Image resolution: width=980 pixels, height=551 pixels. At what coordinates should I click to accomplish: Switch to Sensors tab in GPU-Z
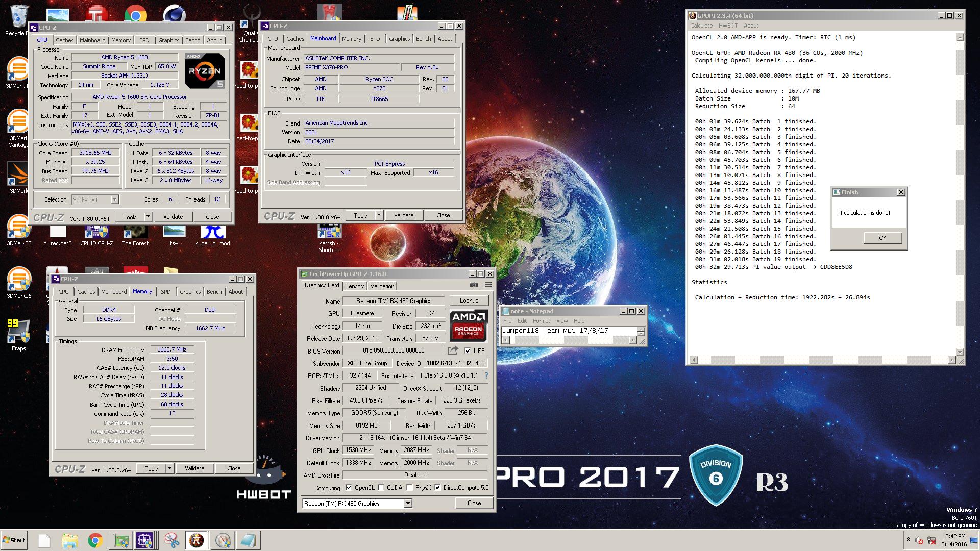[355, 286]
